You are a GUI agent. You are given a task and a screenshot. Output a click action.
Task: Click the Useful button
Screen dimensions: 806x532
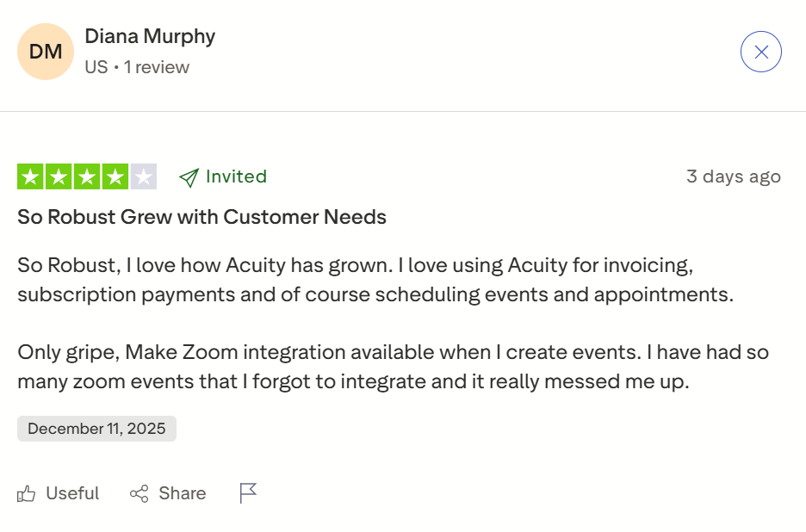point(72,492)
